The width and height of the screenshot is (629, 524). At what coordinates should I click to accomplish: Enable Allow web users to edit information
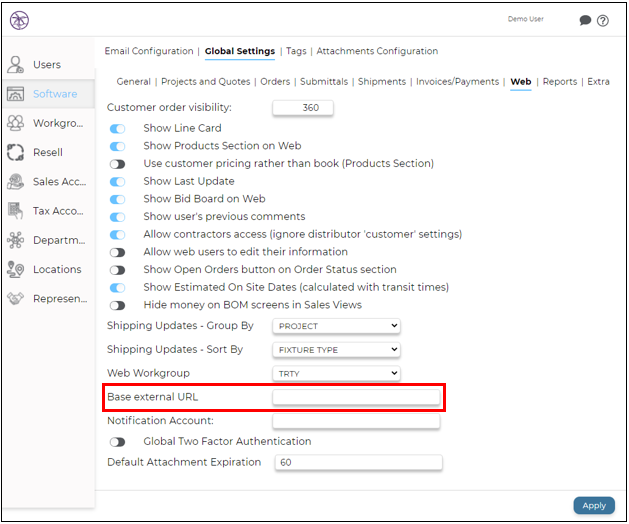pyautogui.click(x=118, y=252)
